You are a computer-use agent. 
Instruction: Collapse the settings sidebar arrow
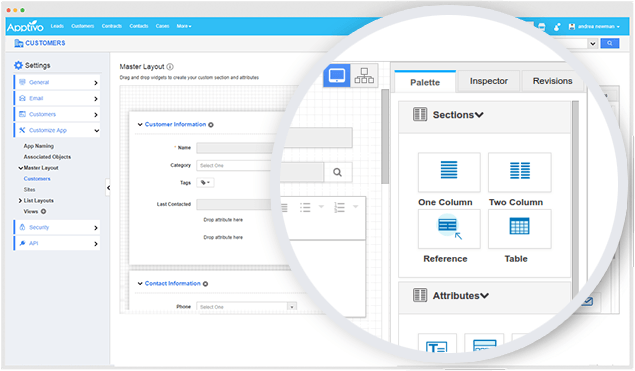pos(108,188)
